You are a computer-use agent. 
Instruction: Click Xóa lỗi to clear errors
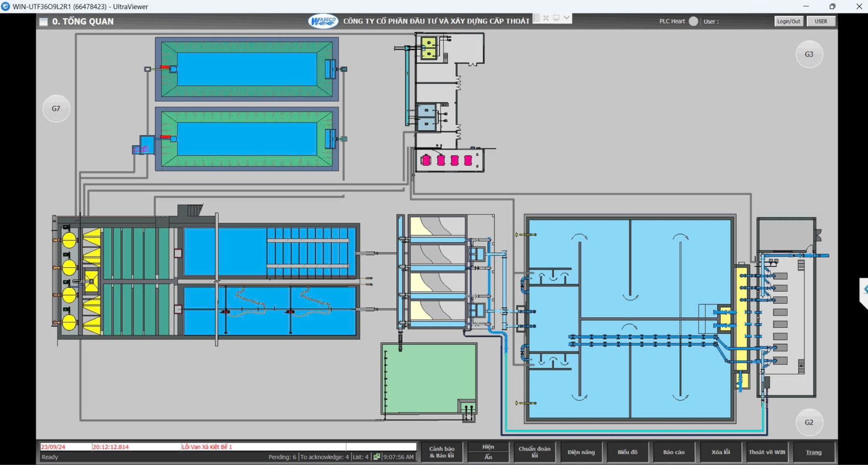720,452
